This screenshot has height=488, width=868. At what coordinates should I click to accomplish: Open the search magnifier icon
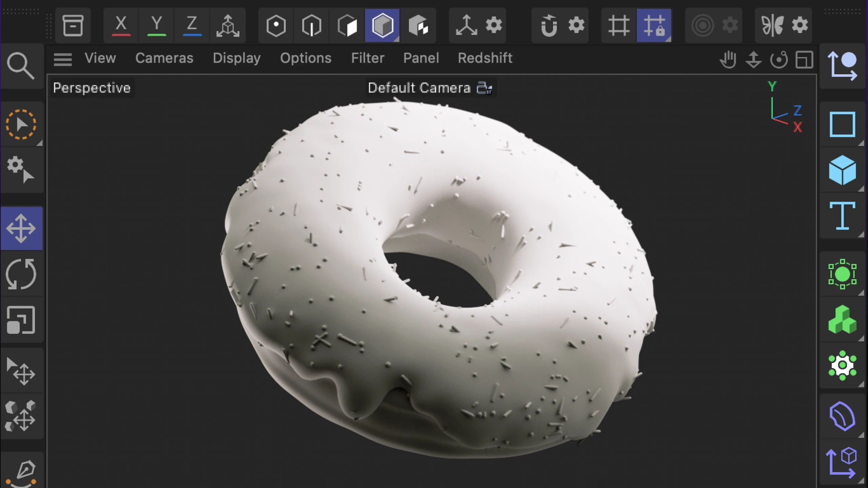pyautogui.click(x=21, y=66)
